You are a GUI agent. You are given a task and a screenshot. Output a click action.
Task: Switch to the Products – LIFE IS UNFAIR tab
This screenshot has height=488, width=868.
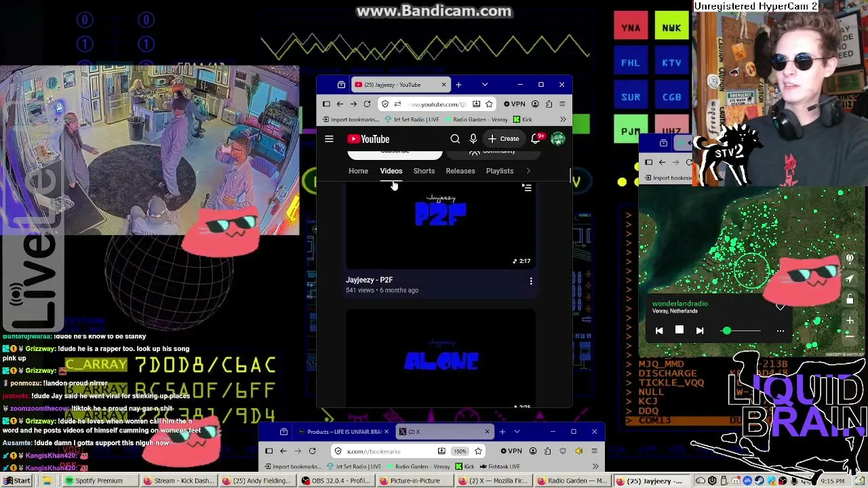click(x=344, y=432)
